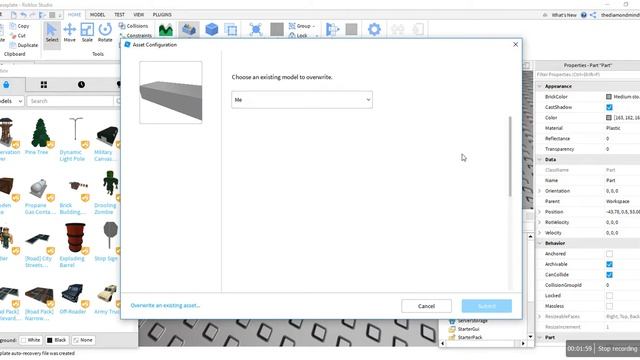The width and height of the screenshot is (640, 360).
Task: Switch to the MODEL ribbon tab
Action: pyautogui.click(x=98, y=15)
